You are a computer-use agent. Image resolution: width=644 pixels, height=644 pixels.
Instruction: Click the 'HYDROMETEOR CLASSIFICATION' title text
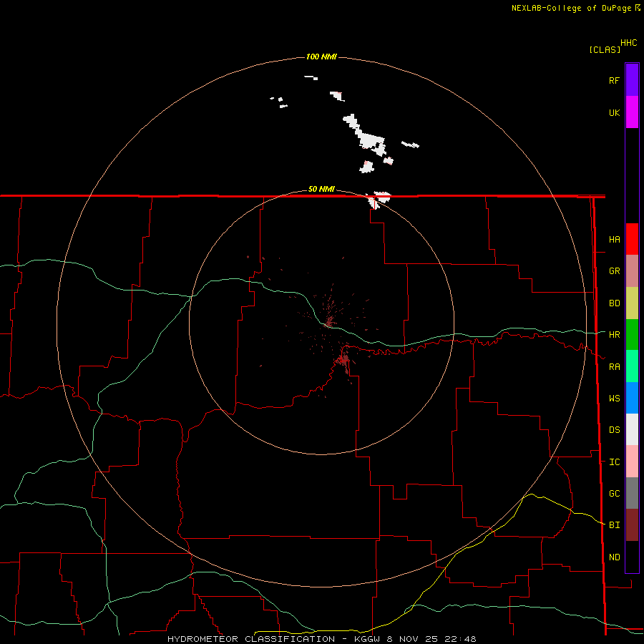point(251,639)
